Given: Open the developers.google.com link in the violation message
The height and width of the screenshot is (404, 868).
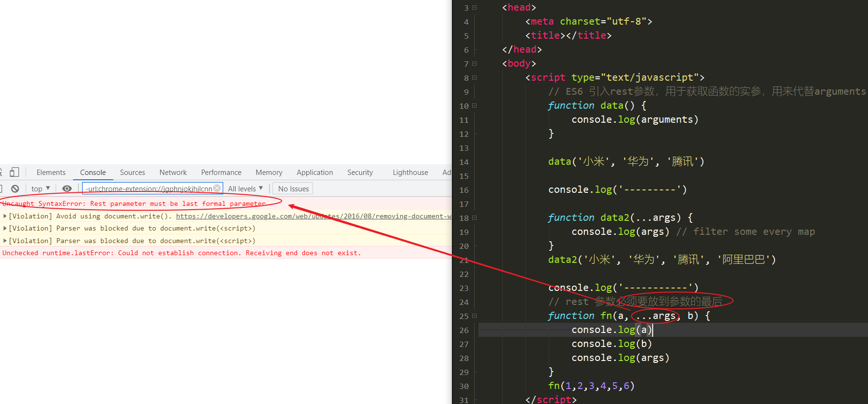Looking at the screenshot, I should 314,216.
